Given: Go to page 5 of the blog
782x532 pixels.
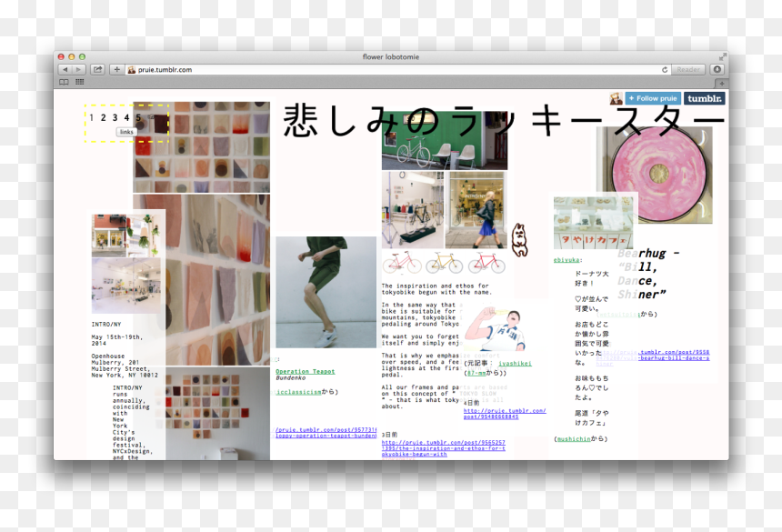Looking at the screenshot, I should pos(138,117).
